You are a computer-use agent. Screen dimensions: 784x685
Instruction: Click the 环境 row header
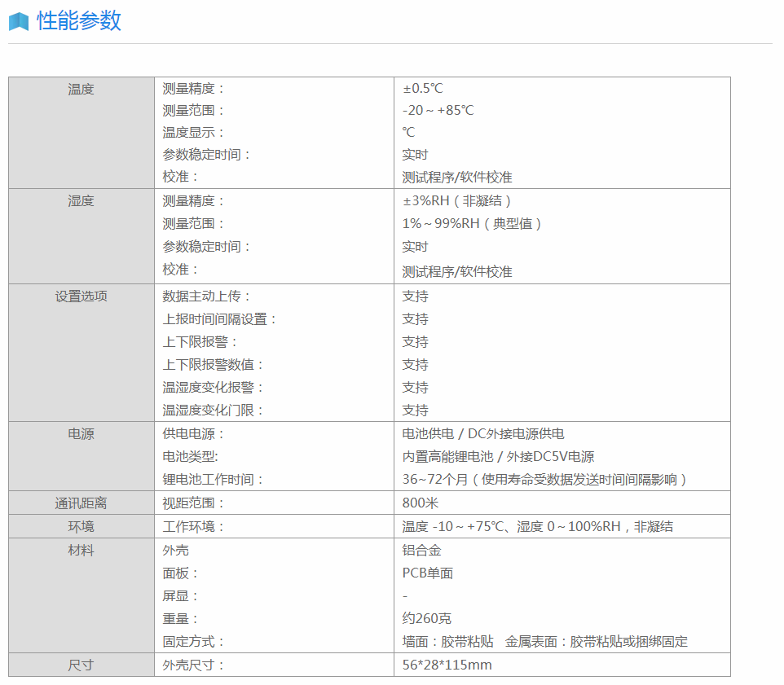click(x=81, y=526)
